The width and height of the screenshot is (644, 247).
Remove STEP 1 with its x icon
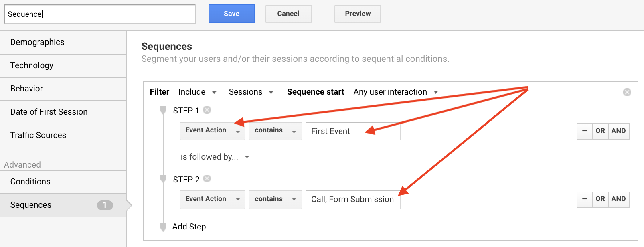pos(207,110)
